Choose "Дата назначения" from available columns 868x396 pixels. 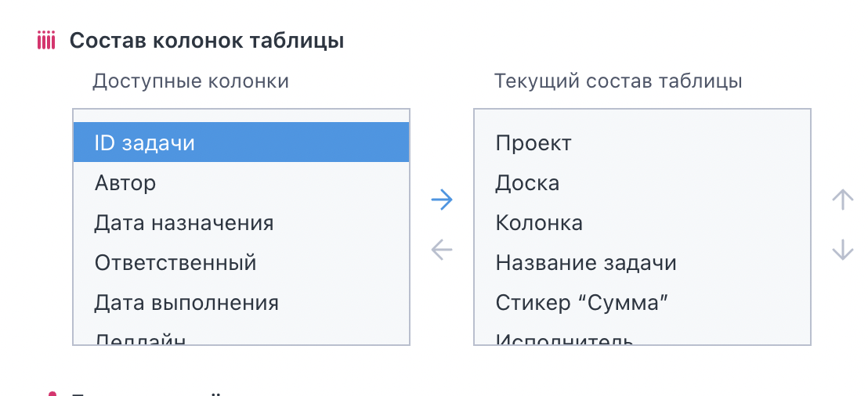click(241, 223)
